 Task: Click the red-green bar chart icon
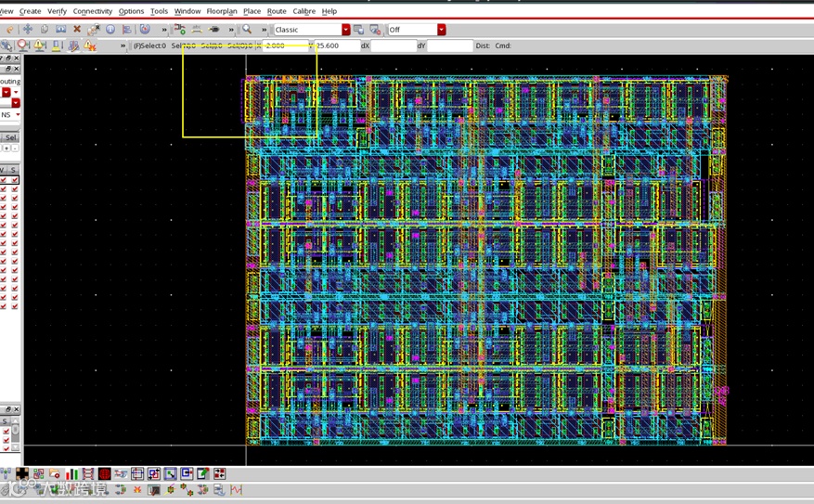pos(71,474)
